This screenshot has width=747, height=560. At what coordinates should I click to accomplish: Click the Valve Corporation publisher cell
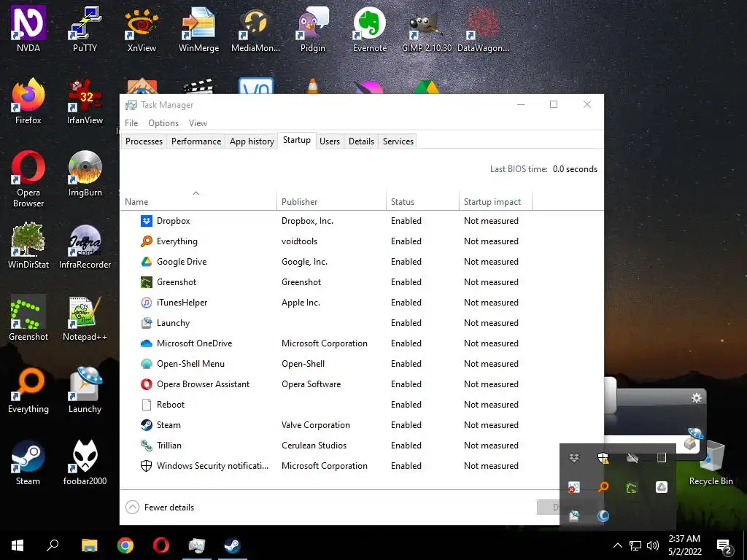pos(315,425)
